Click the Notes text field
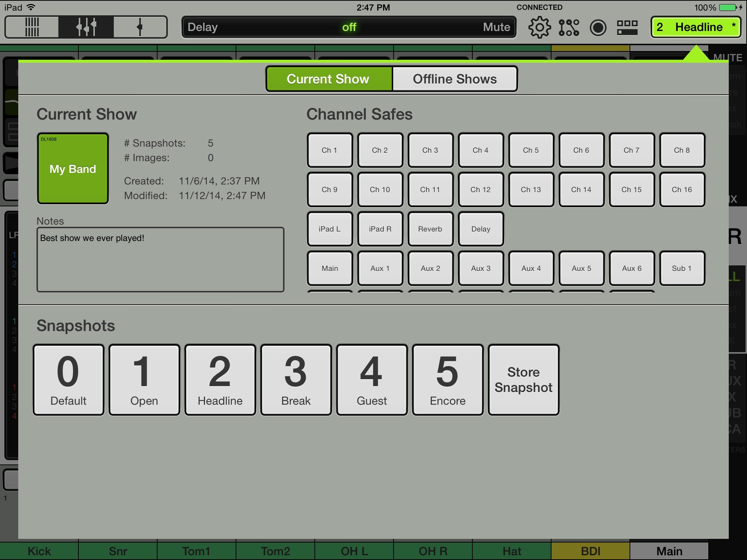 click(x=160, y=260)
